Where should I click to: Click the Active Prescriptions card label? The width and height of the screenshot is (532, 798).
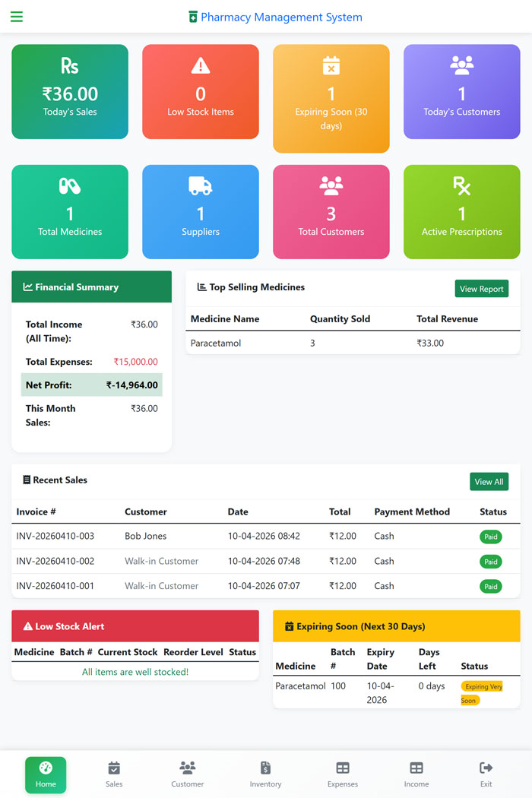click(462, 232)
